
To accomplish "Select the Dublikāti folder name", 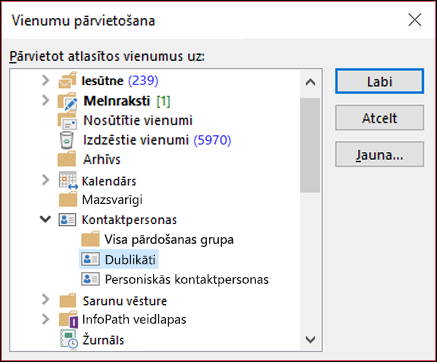I will (130, 260).
